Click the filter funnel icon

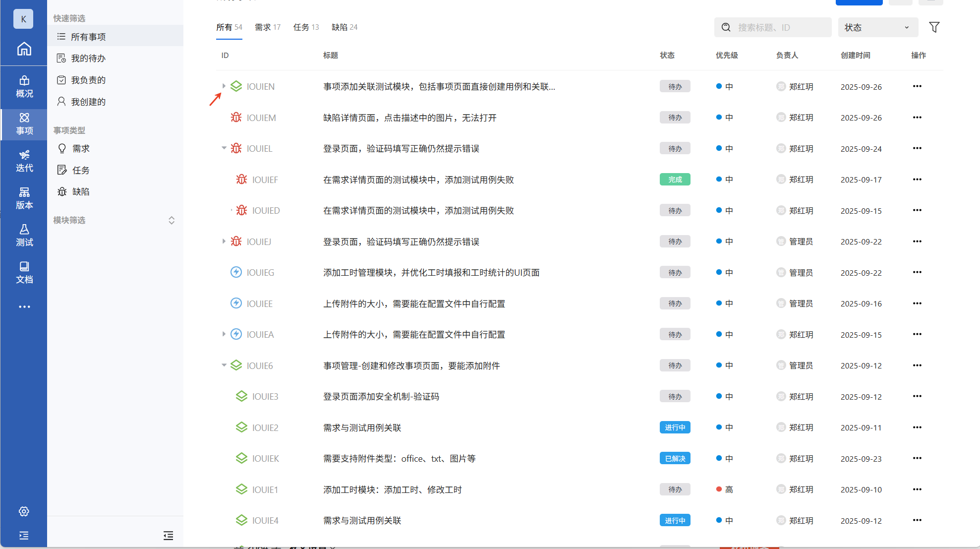934,27
